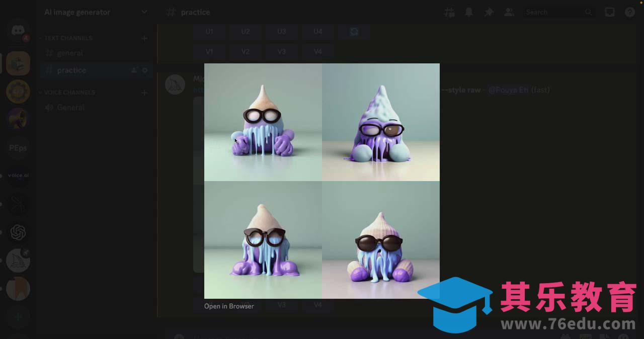Click the Search input field
Image resolution: width=644 pixels, height=339 pixels.
tap(553, 12)
